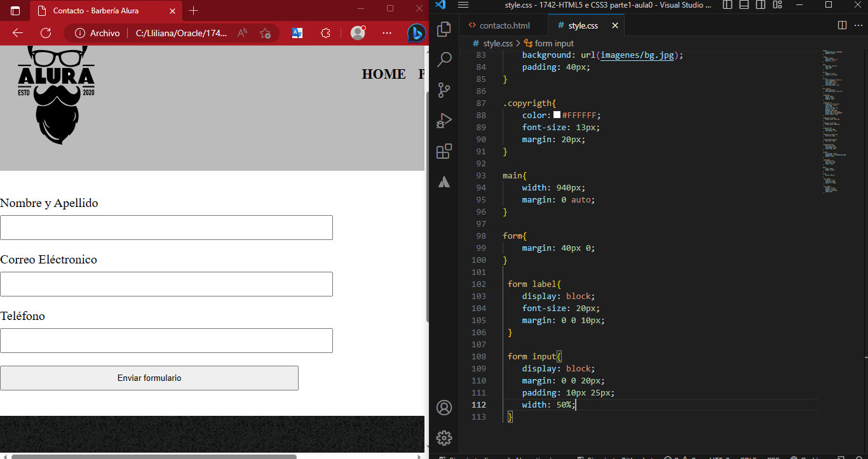
Task: Click the #FFFFFF color swatch in the code
Action: (x=557, y=115)
